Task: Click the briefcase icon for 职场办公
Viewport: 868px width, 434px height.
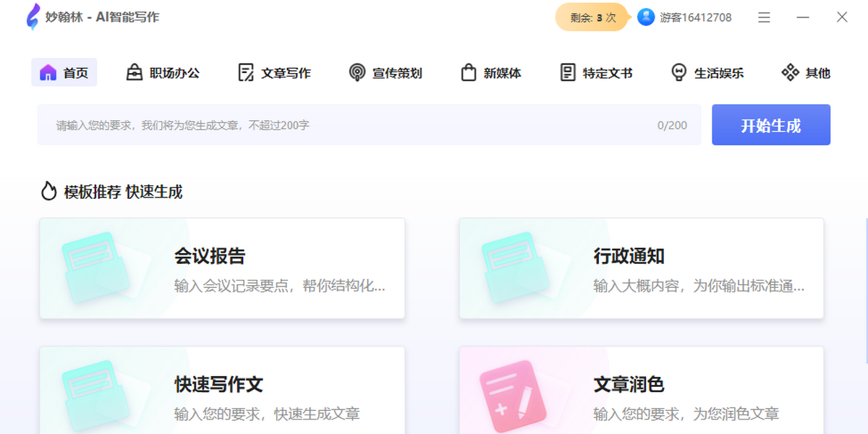Action: click(x=134, y=72)
